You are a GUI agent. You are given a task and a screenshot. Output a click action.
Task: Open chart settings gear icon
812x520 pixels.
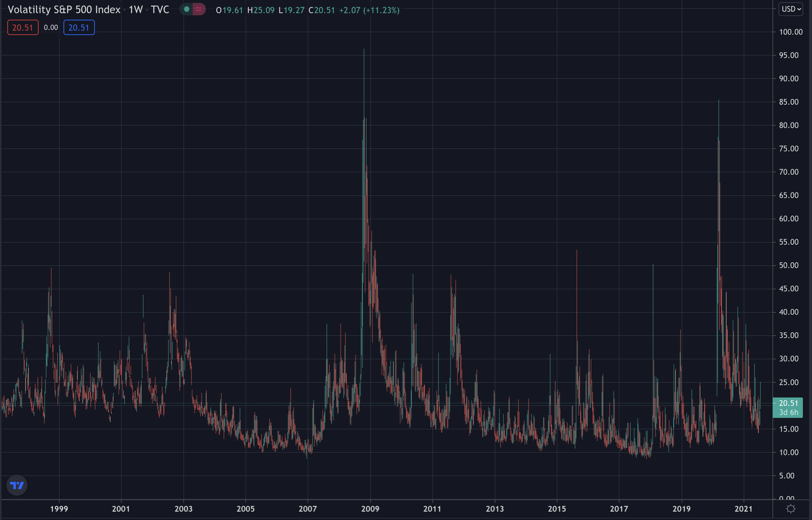click(x=791, y=509)
